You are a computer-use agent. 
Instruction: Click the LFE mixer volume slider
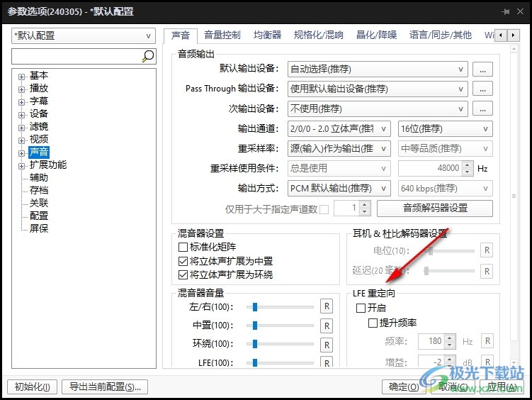(x=281, y=362)
